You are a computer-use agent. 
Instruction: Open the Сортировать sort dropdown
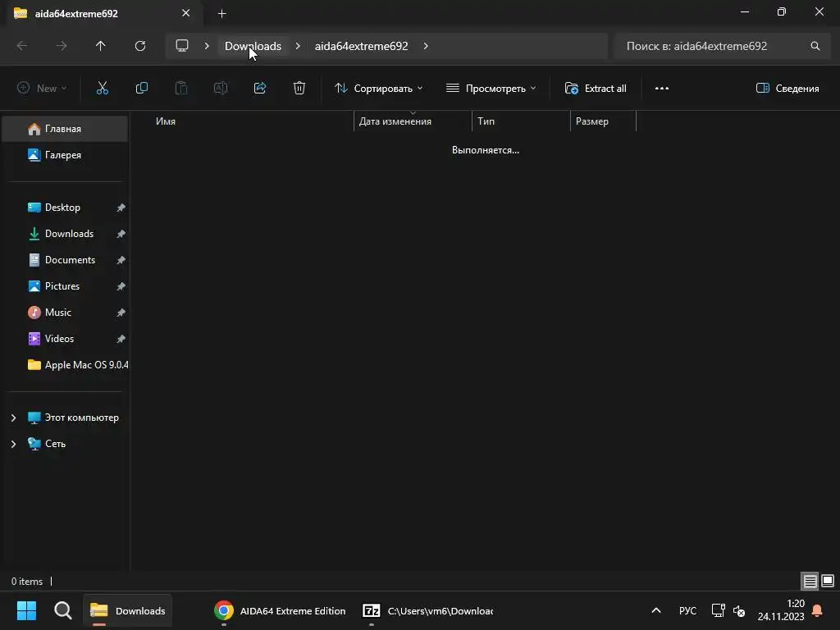point(378,89)
